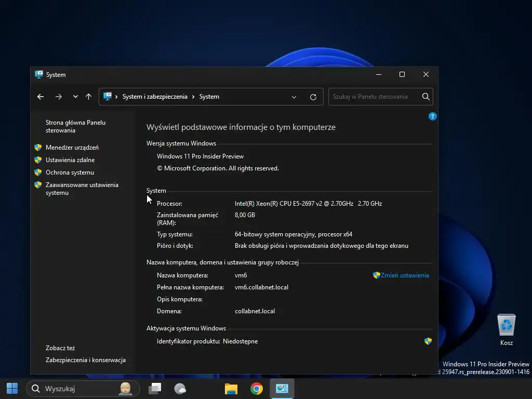Minimize the System window
The height and width of the screenshot is (399, 532).
tap(379, 74)
